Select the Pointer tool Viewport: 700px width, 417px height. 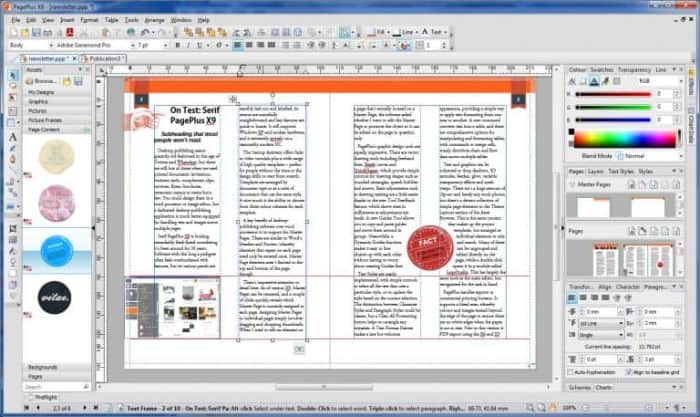point(13,75)
